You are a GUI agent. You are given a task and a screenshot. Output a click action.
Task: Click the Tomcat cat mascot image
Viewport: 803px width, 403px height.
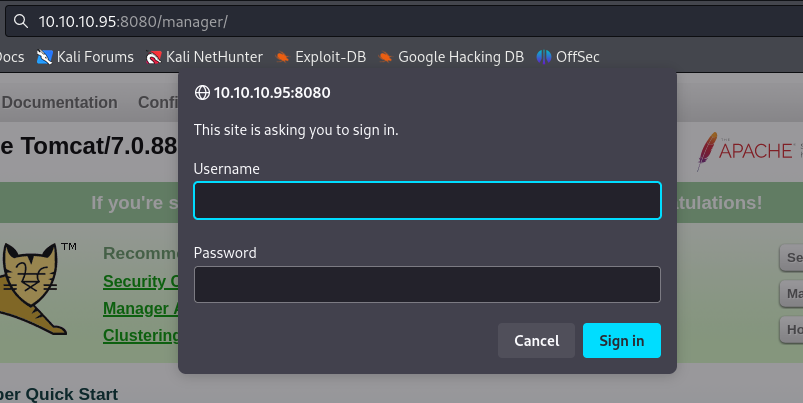[32, 289]
